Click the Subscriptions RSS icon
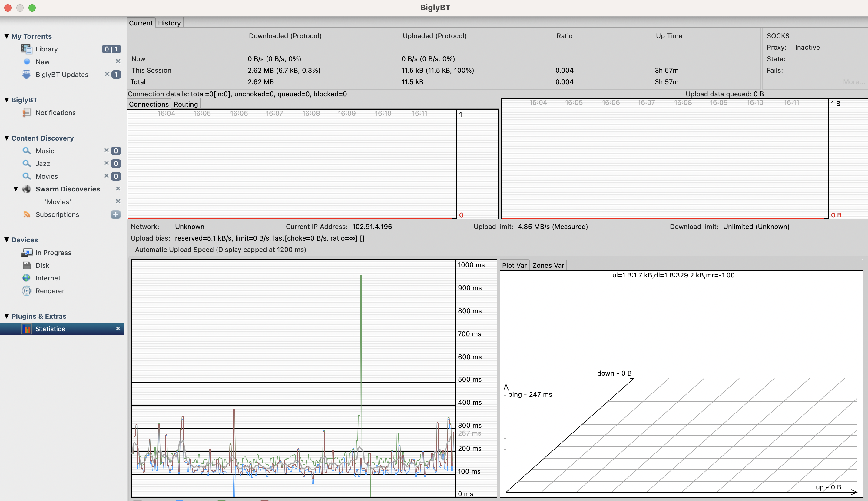The image size is (868, 501). coord(26,214)
